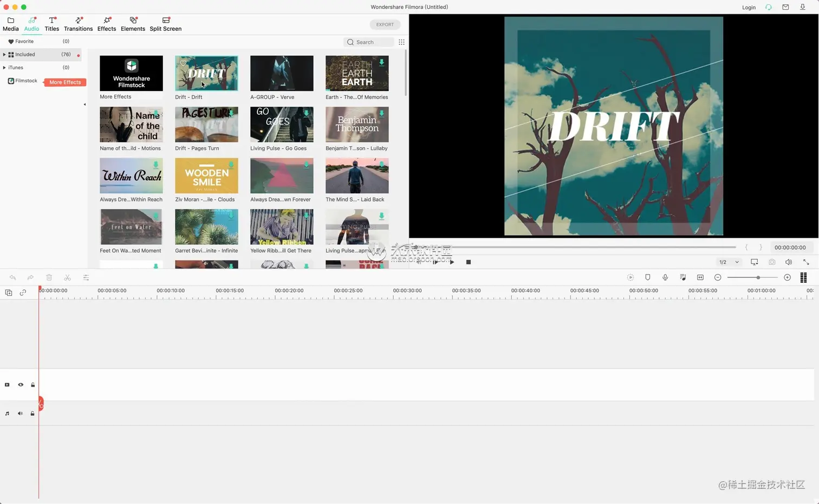
Task: Click the More Effects button
Action: point(65,82)
